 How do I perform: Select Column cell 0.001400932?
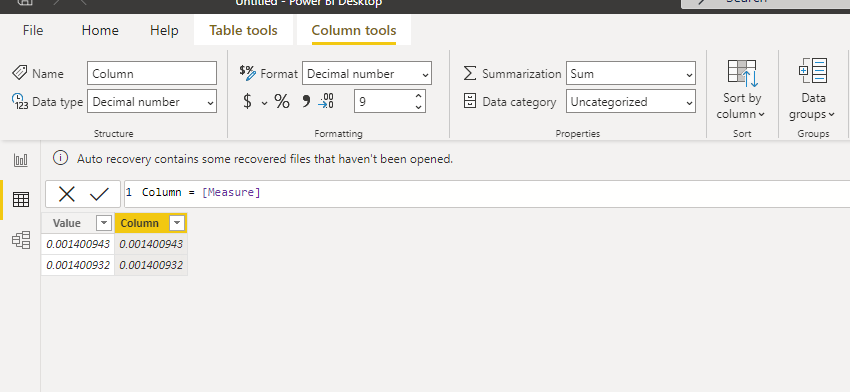[151, 265]
